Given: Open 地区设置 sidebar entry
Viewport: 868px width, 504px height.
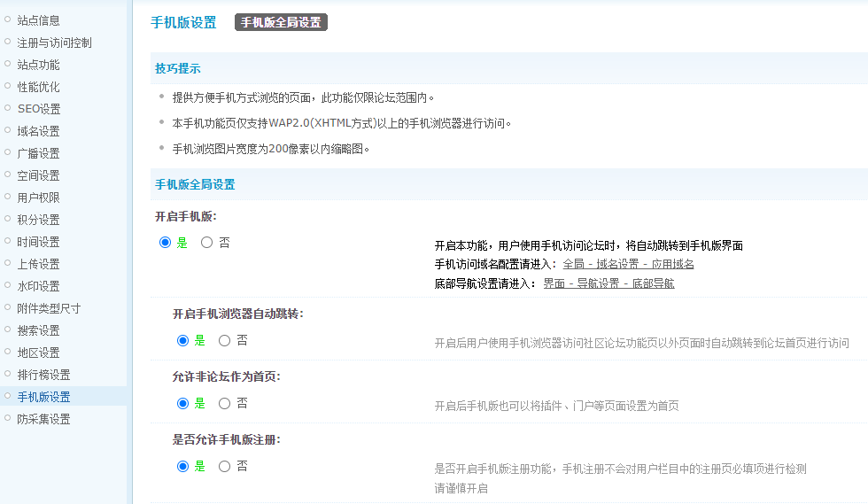Looking at the screenshot, I should tap(38, 353).
